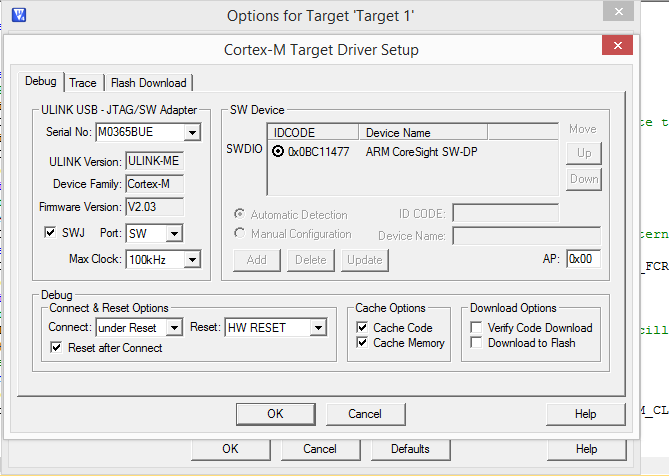The image size is (669, 476).
Task: Click OK in Target Driver Setup dialog
Action: coord(276,414)
